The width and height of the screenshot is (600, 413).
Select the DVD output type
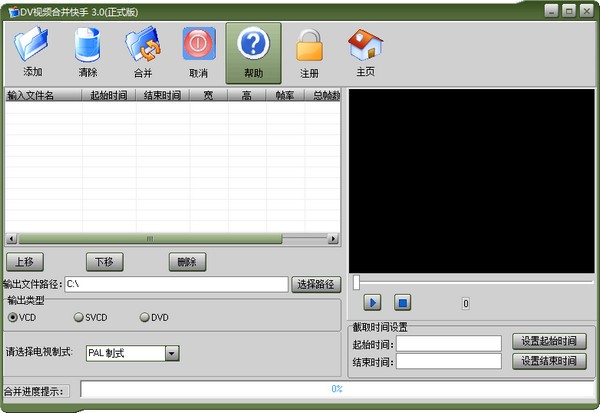tap(144, 318)
